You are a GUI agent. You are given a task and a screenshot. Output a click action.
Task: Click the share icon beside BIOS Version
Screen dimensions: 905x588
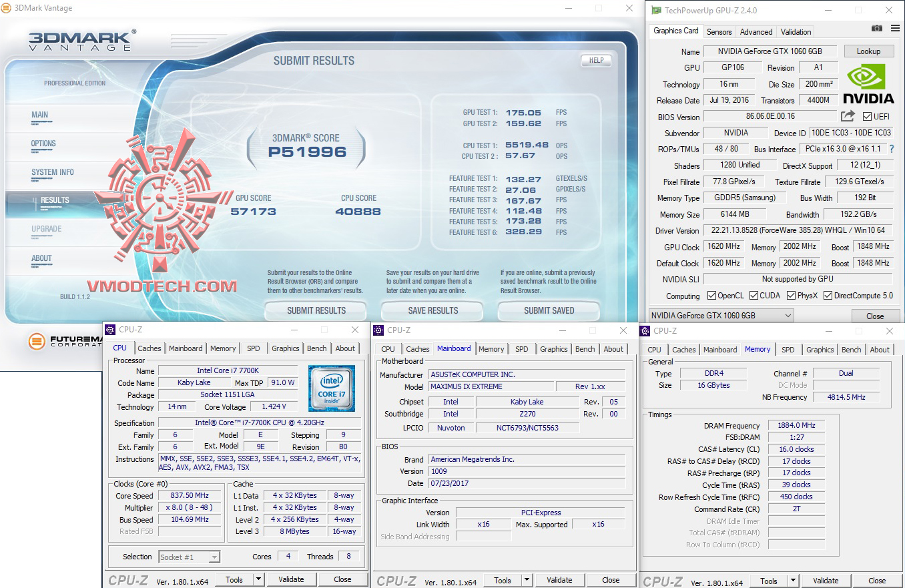(x=848, y=115)
